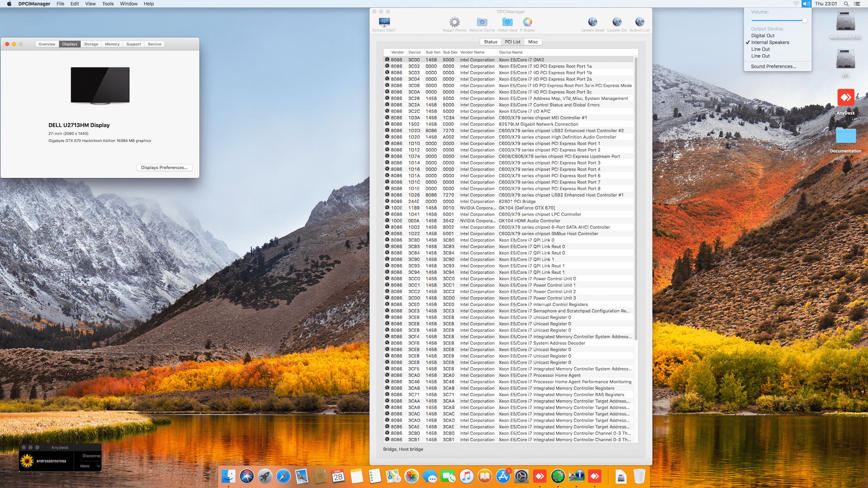Open the Tools menu
Viewport: 868px width, 488px height.
coord(108,4)
